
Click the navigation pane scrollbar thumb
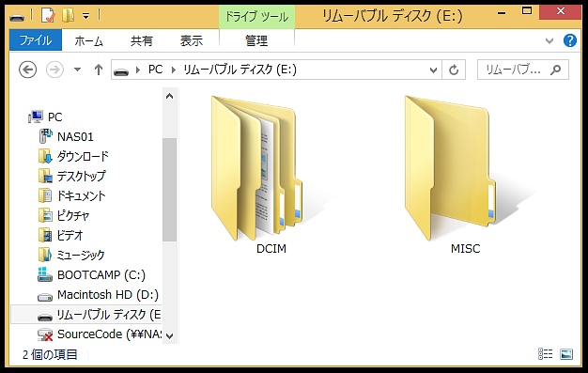tap(169, 190)
